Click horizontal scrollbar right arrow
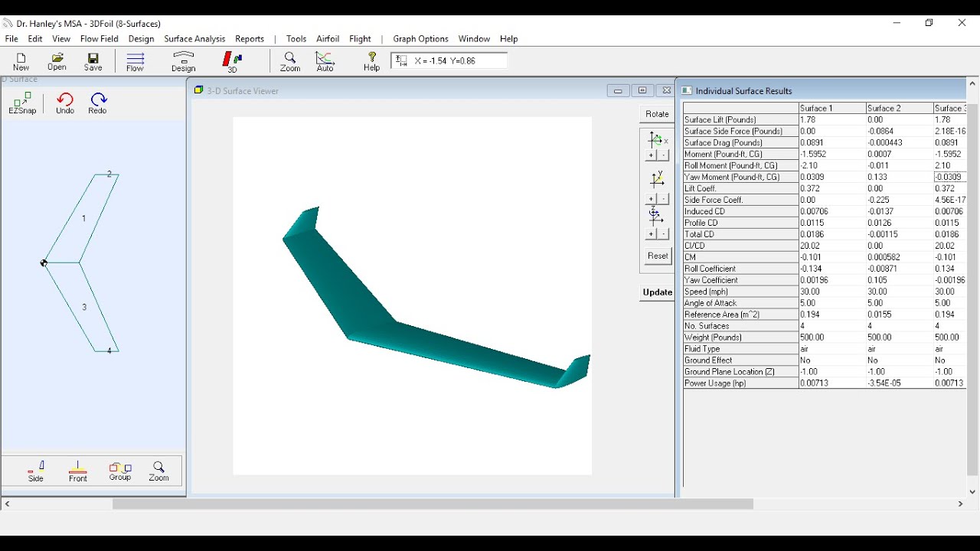The width and height of the screenshot is (980, 551). (961, 504)
